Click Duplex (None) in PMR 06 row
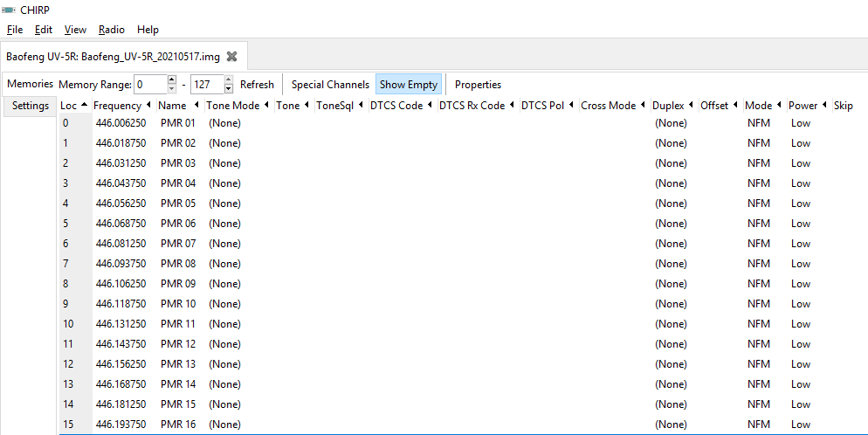Image resolution: width=868 pixels, height=435 pixels. pyautogui.click(x=671, y=224)
